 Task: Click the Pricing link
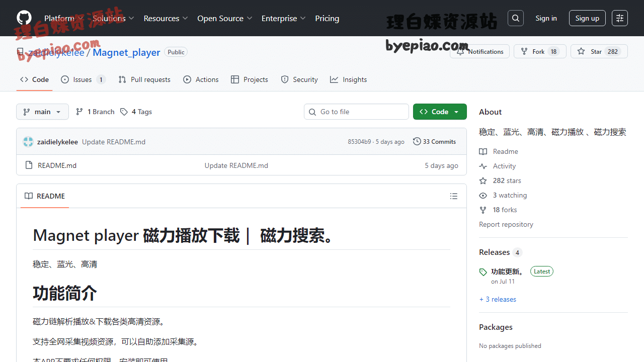click(x=327, y=18)
